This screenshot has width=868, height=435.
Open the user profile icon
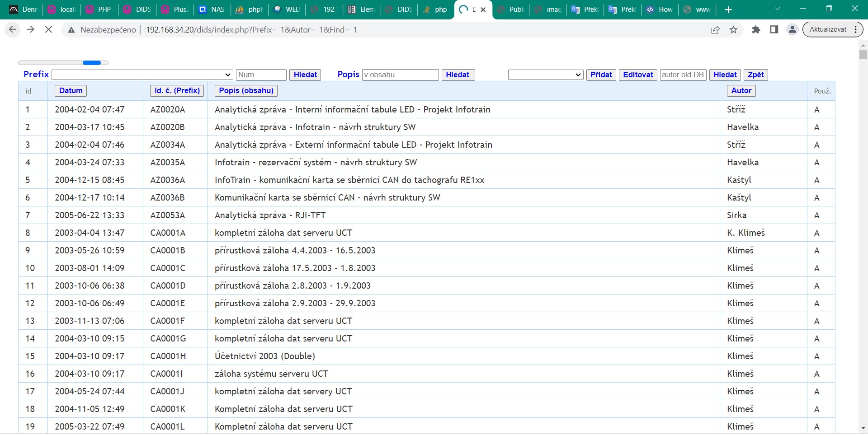point(792,30)
